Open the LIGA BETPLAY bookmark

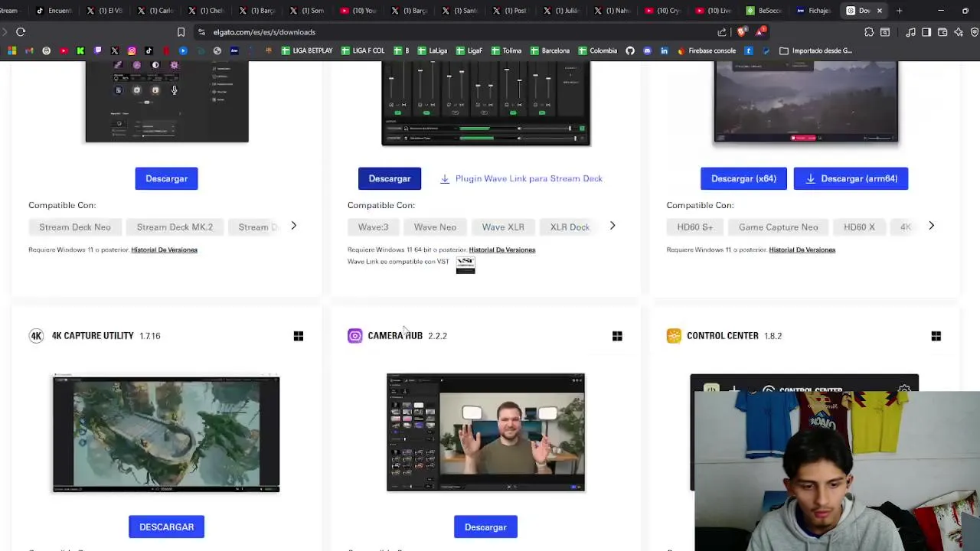306,51
